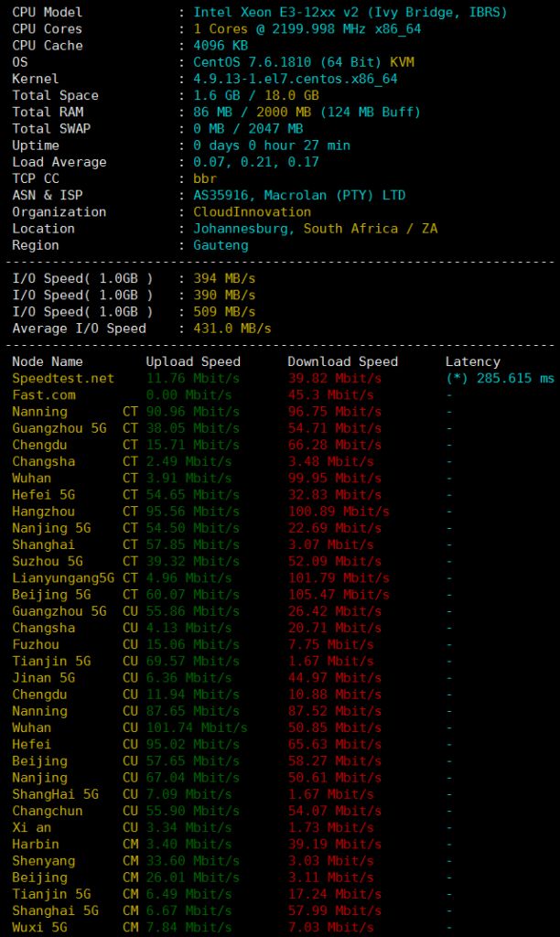Viewport: 560px width, 937px height.
Task: Click the Region value Gauteng
Action: pyautogui.click(x=221, y=245)
